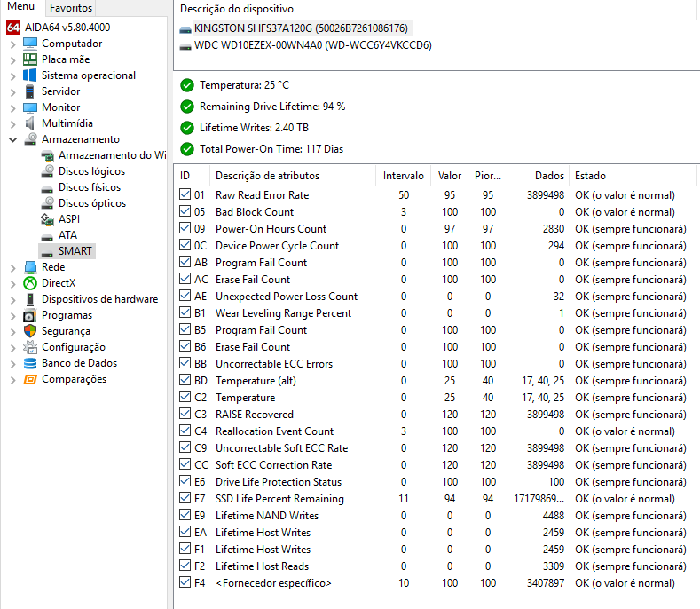Click the ATA drive icon

click(x=47, y=236)
